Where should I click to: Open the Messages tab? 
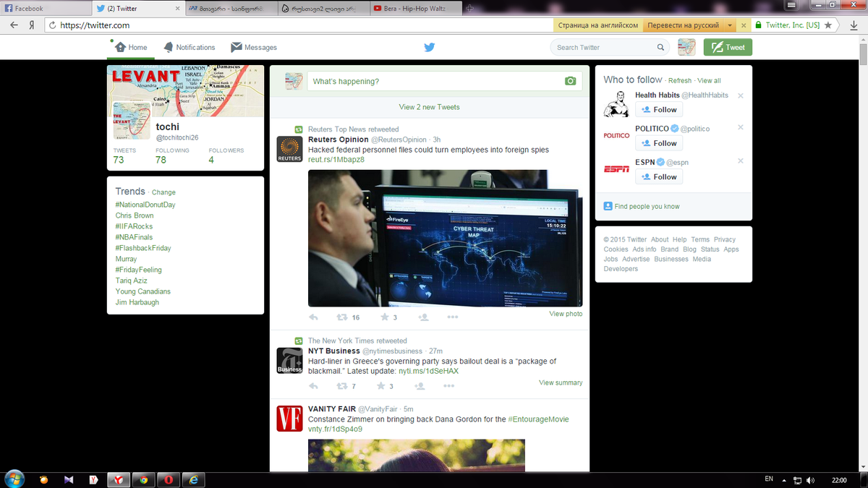[x=254, y=48]
